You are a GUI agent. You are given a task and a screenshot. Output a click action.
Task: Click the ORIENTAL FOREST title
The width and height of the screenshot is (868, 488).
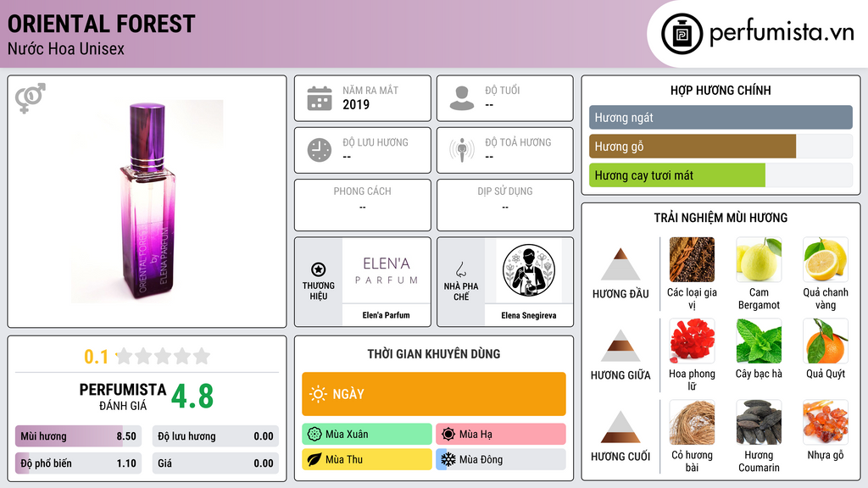(102, 24)
